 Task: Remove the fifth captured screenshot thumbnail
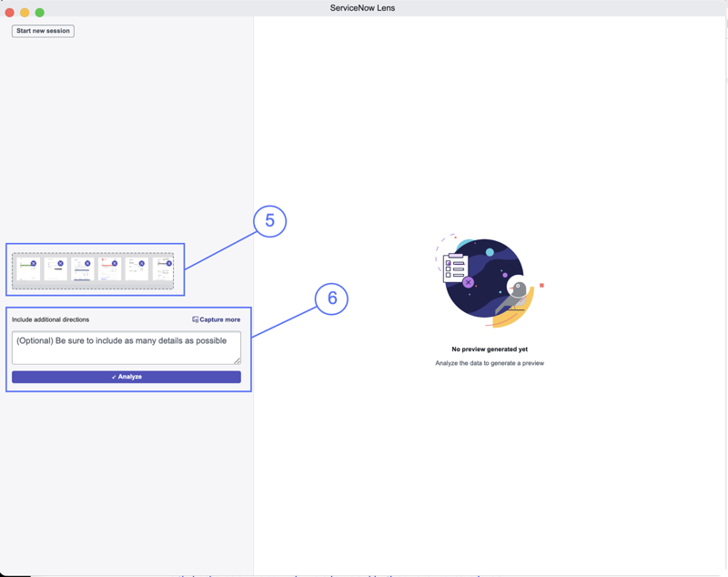pos(142,263)
